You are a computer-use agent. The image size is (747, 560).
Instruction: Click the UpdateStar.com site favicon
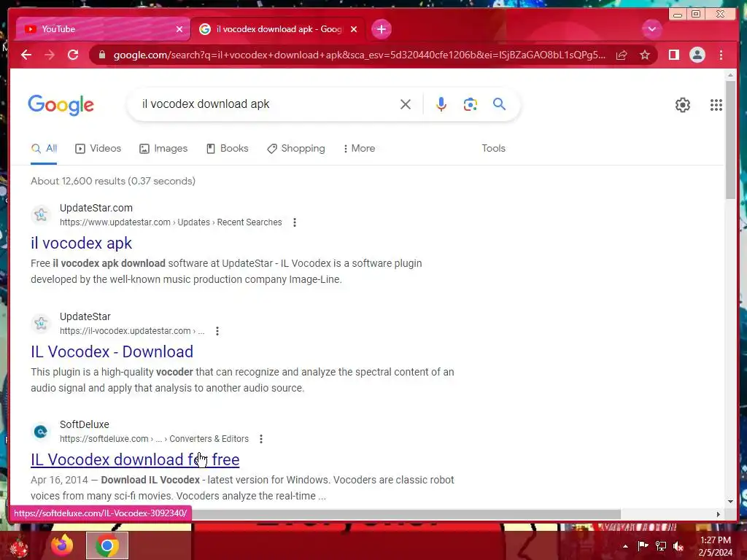[41, 215]
